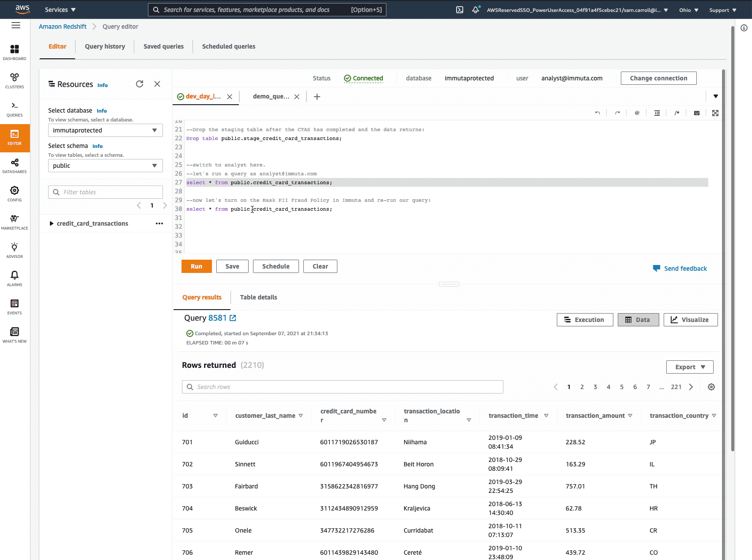Open the Alarms sidebar icon
This screenshot has width=752, height=560.
click(x=15, y=278)
